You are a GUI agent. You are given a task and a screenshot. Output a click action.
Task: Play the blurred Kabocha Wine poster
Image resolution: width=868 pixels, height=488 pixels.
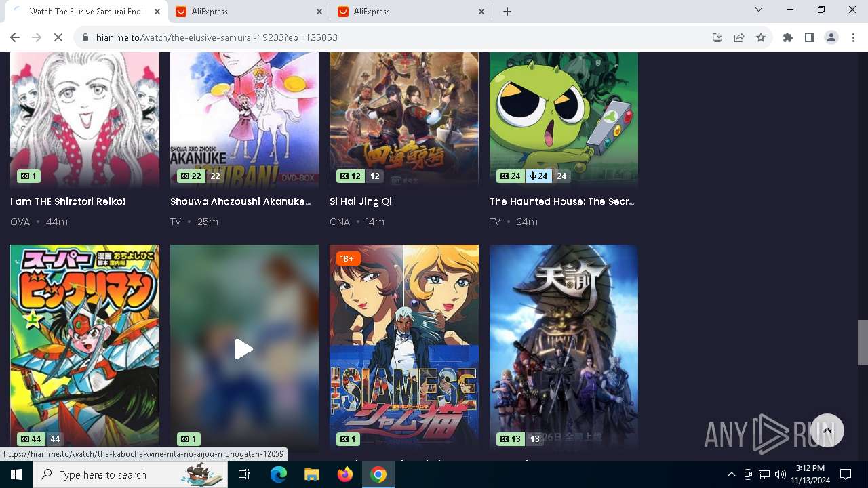[244, 349]
